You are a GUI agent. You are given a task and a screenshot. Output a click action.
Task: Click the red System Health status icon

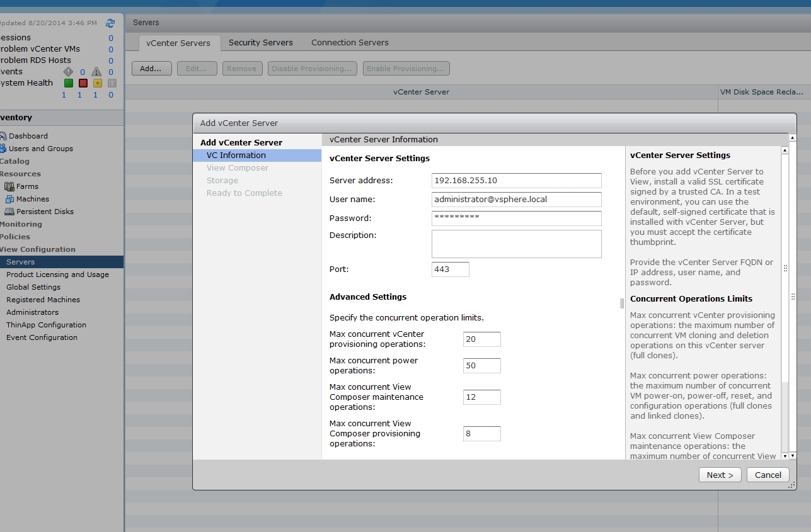83,83
